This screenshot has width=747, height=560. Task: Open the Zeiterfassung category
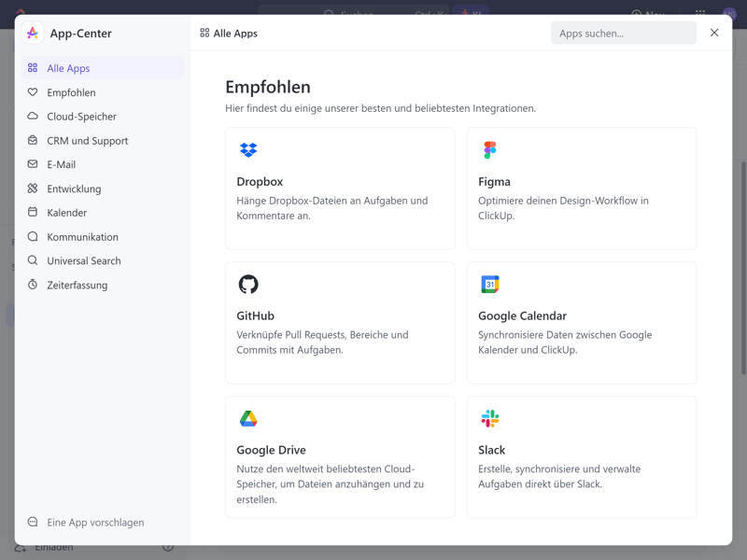(77, 286)
